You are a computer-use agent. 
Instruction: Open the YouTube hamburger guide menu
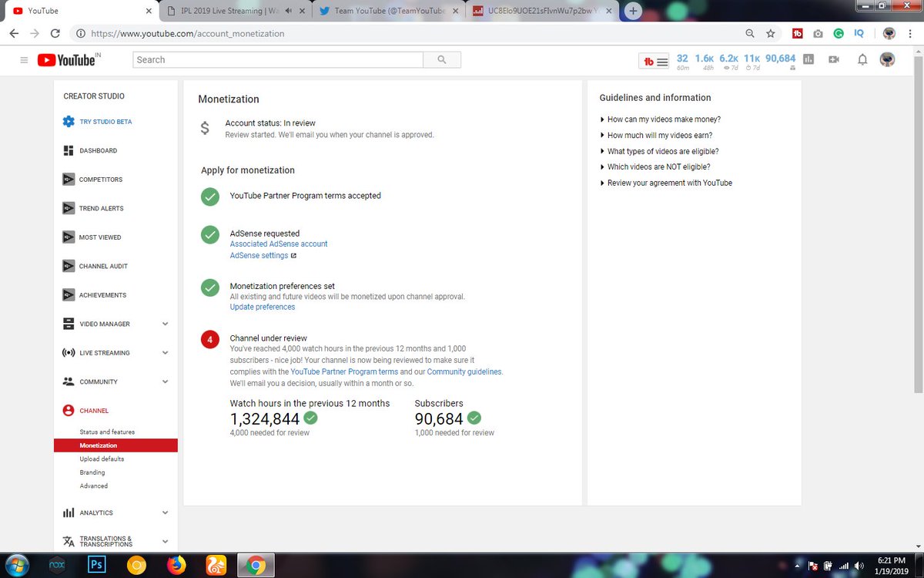(24, 60)
